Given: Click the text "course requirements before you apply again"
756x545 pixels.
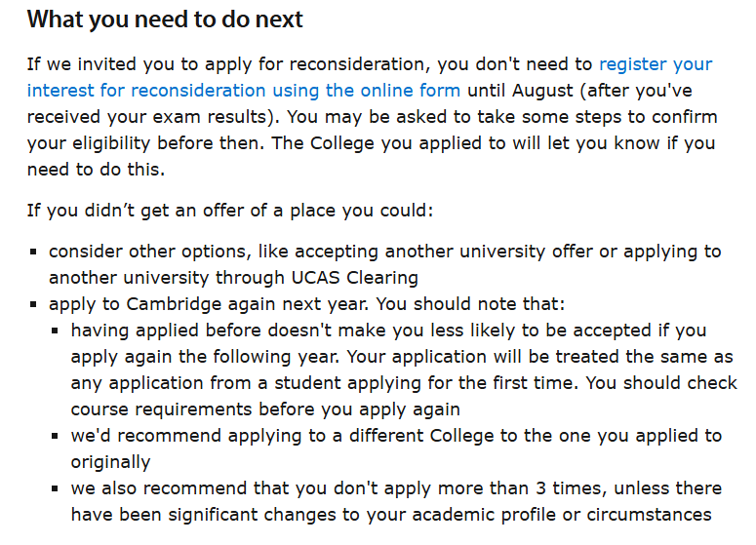Looking at the screenshot, I should (265, 409).
